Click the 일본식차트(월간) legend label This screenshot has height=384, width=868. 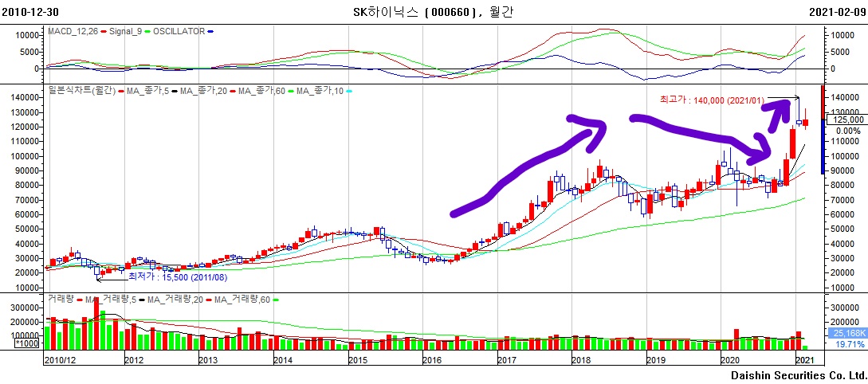pyautogui.click(x=81, y=92)
